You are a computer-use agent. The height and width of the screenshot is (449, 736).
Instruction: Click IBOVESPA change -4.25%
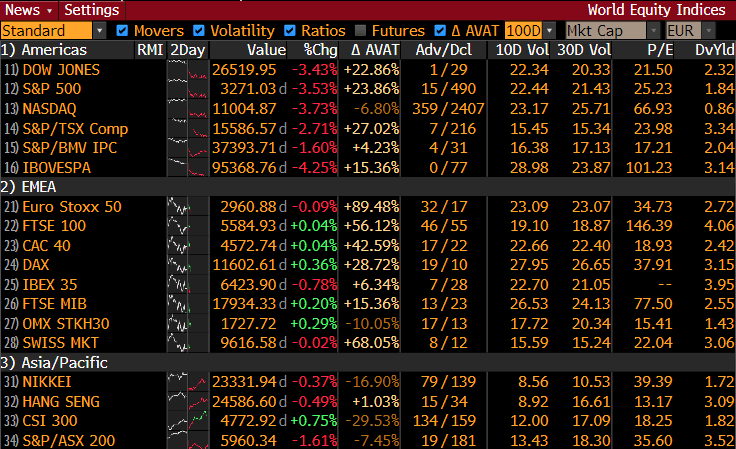click(x=314, y=167)
